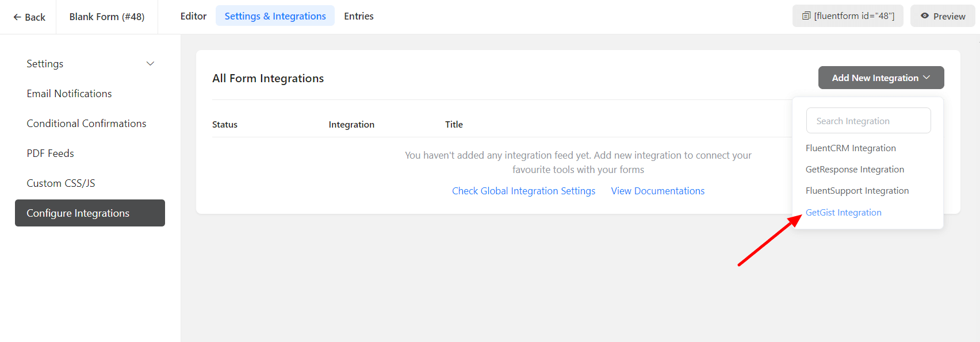Click the Search Integration input field
Screen dimensions: 980x342
(868, 121)
